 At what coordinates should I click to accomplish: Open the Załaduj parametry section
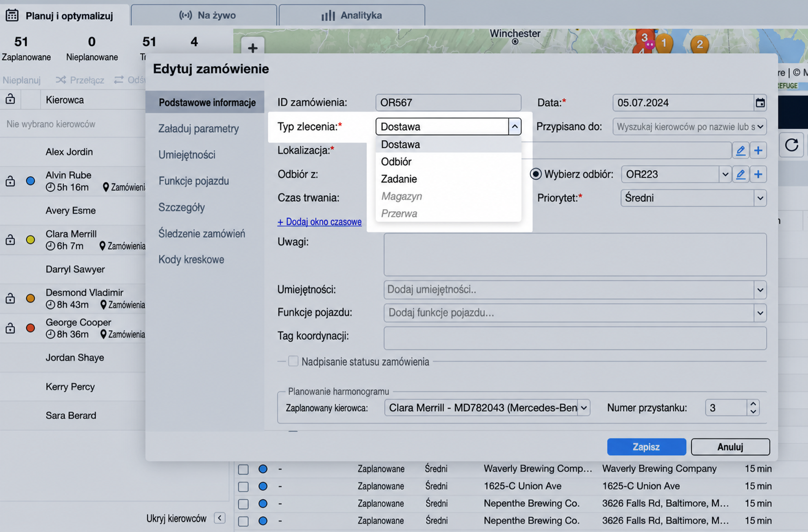(199, 129)
